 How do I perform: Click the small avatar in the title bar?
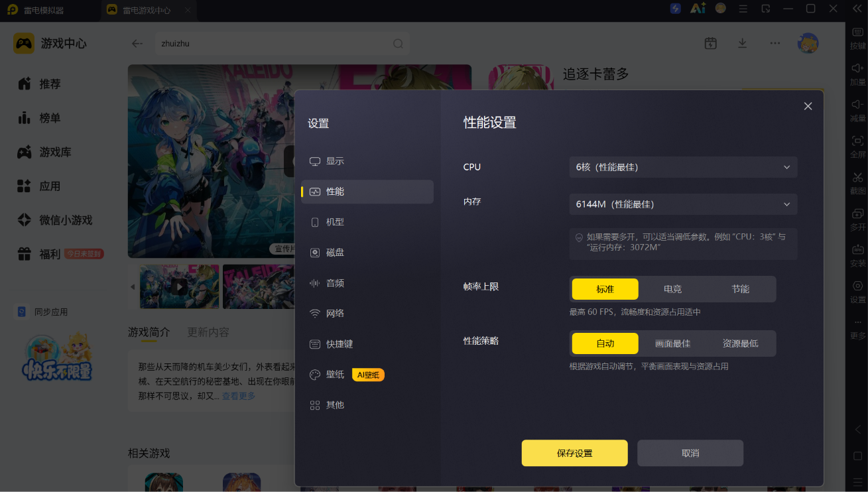pos(721,9)
